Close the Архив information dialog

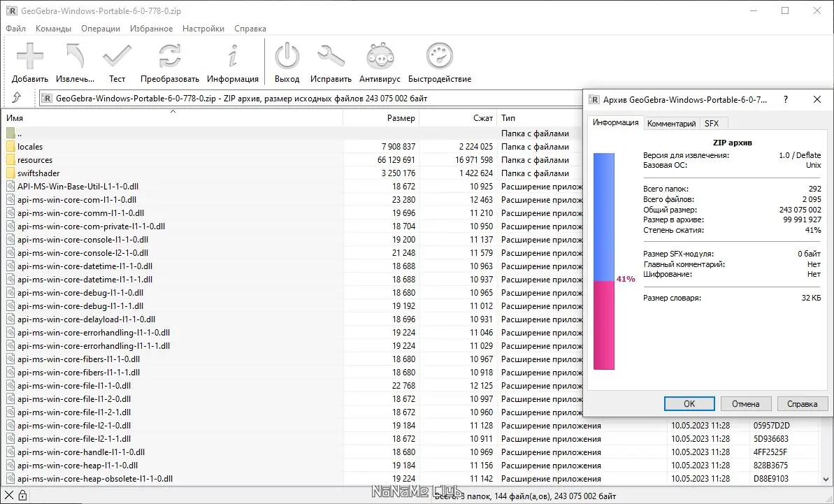tap(817, 99)
